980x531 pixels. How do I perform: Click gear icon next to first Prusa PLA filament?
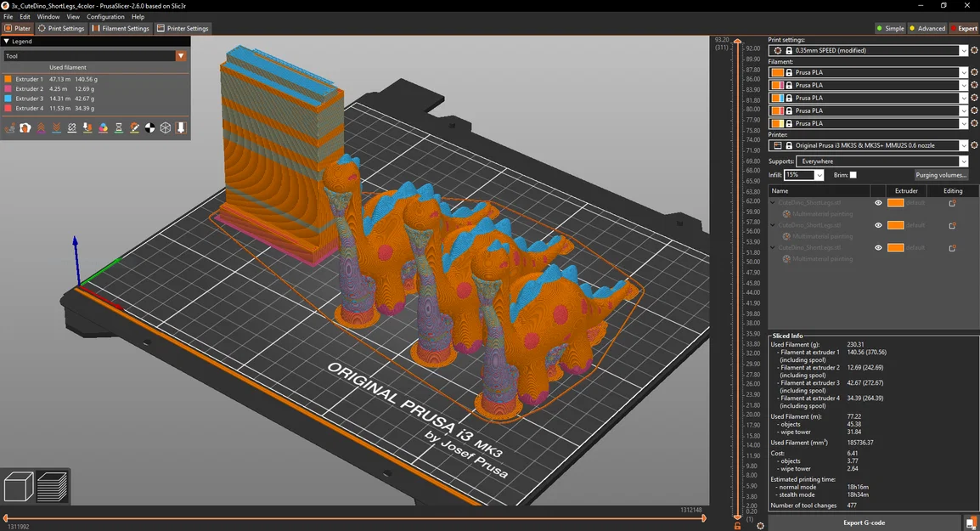tap(974, 72)
